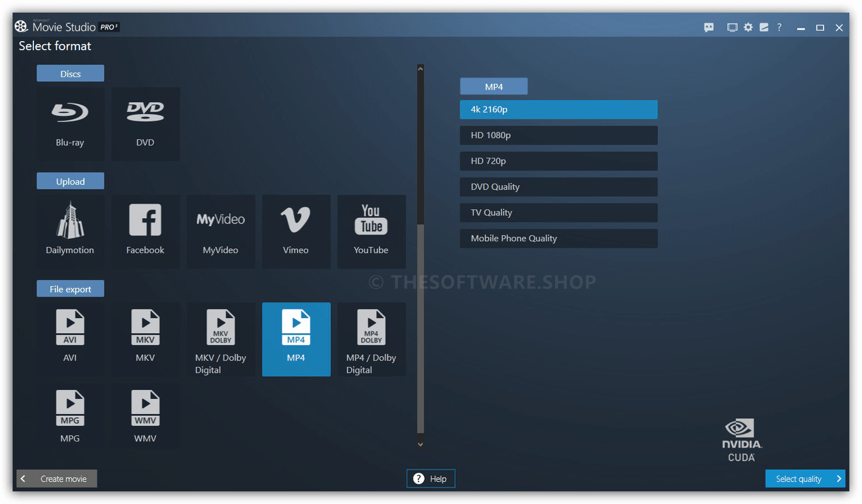Select the 4k 2160p quality option

558,109
